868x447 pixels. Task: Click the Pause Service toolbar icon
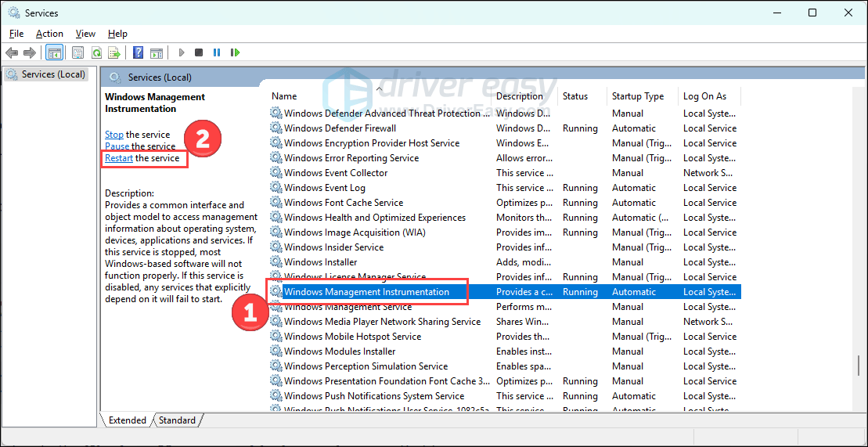click(217, 52)
